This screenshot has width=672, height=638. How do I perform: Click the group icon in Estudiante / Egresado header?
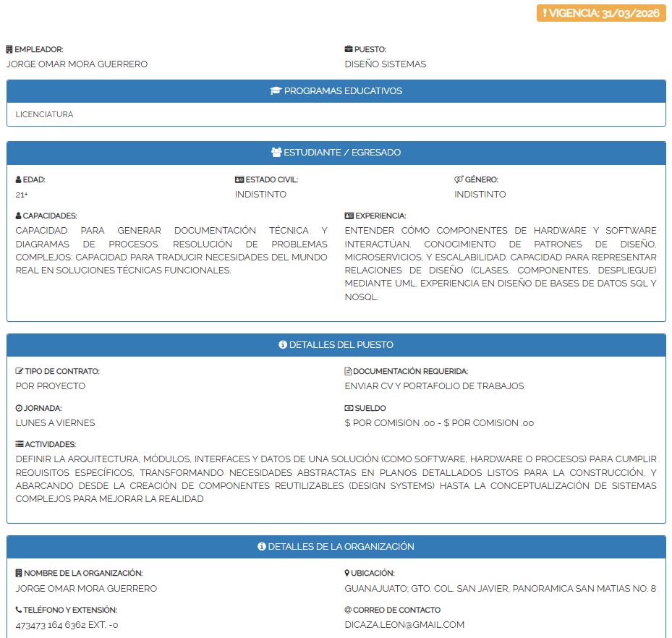276,153
